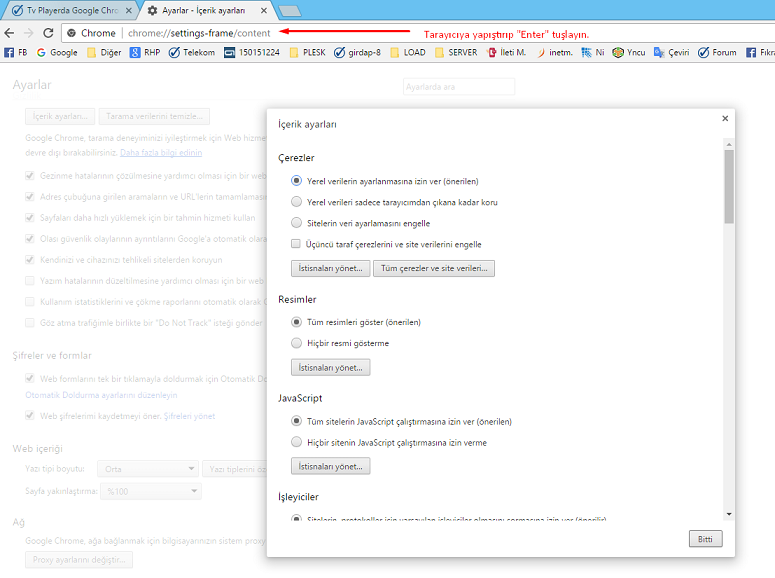Click 'İçerik ayarları...' button in Ayarlar page
775x578 pixels.
pyautogui.click(x=60, y=116)
